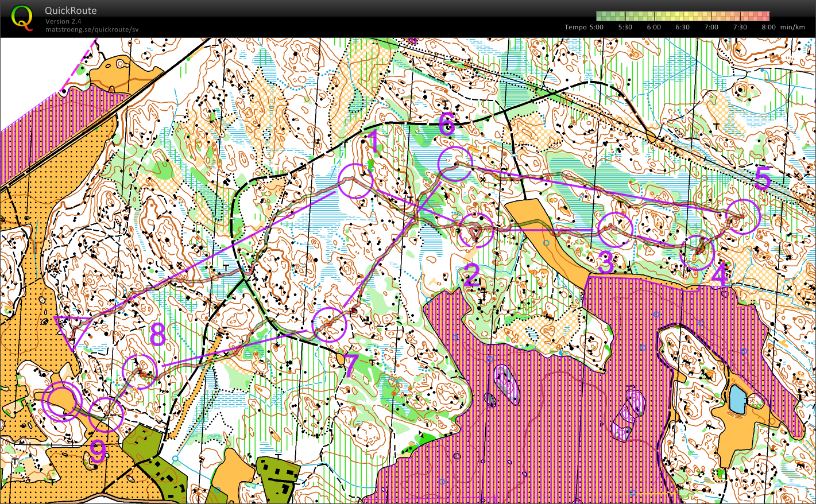Click the 5:30 tempo legend value

625,27
